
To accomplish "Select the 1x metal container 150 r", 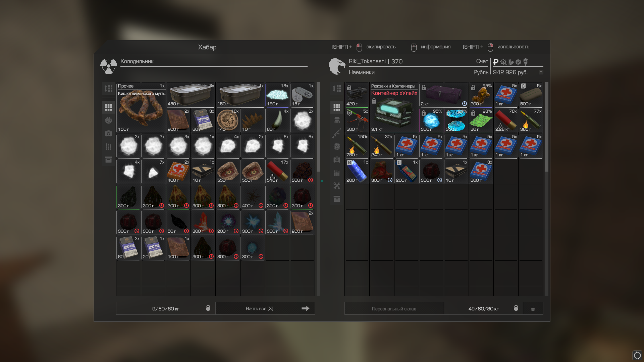I will tap(240, 95).
